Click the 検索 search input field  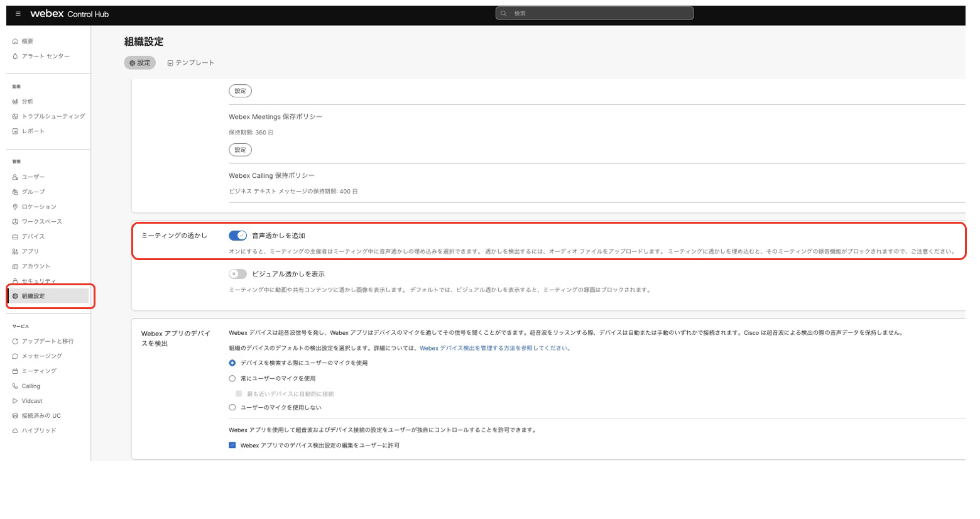[x=594, y=13]
